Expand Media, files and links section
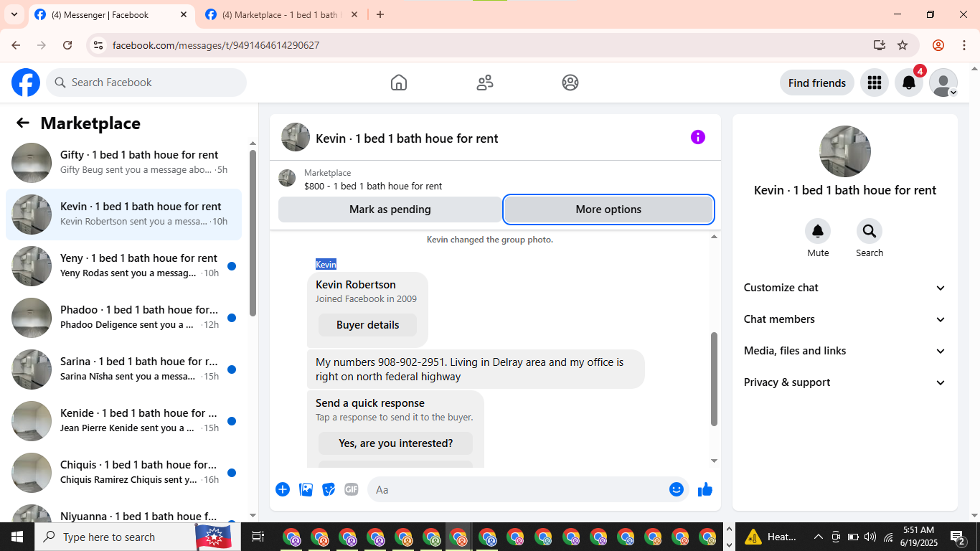This screenshot has width=980, height=551. click(x=845, y=351)
